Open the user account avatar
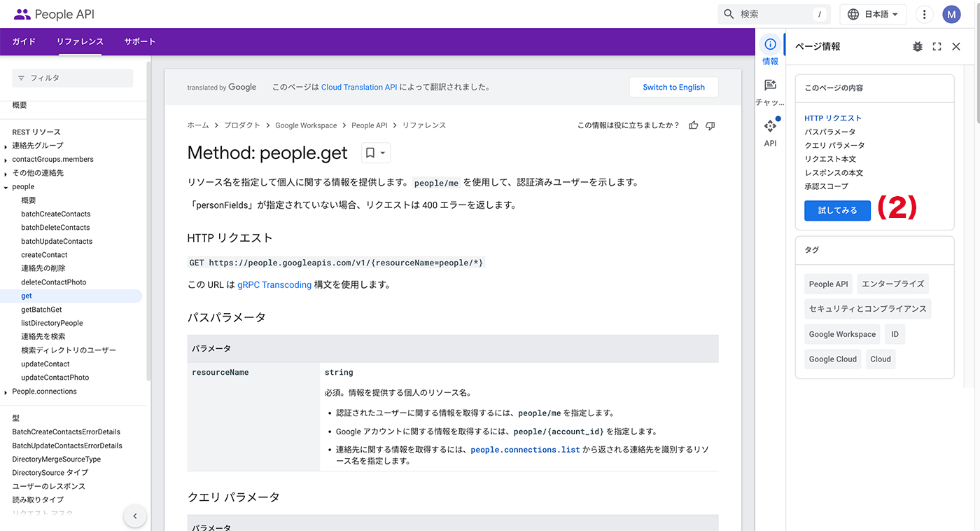 click(x=951, y=14)
